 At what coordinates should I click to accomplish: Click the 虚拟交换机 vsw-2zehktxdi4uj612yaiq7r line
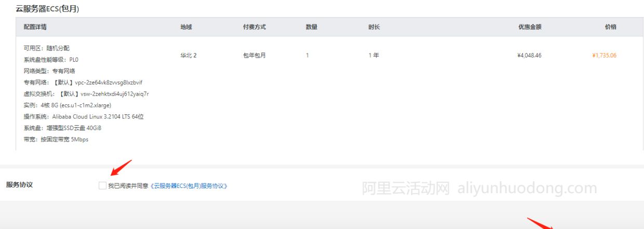click(86, 93)
